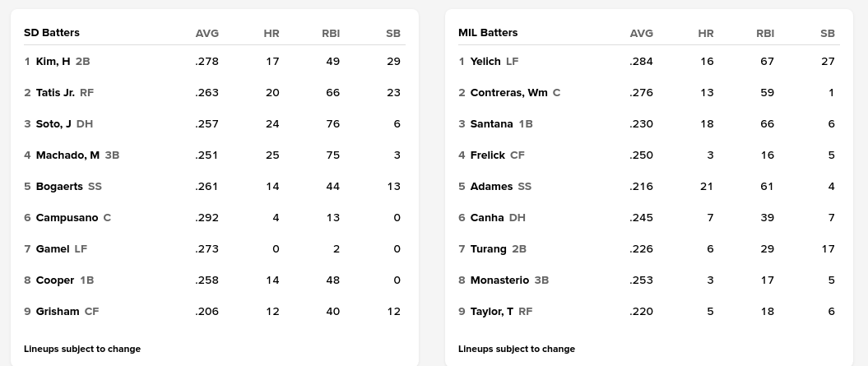The width and height of the screenshot is (868, 366).
Task: Click Turang player link
Action: point(488,249)
